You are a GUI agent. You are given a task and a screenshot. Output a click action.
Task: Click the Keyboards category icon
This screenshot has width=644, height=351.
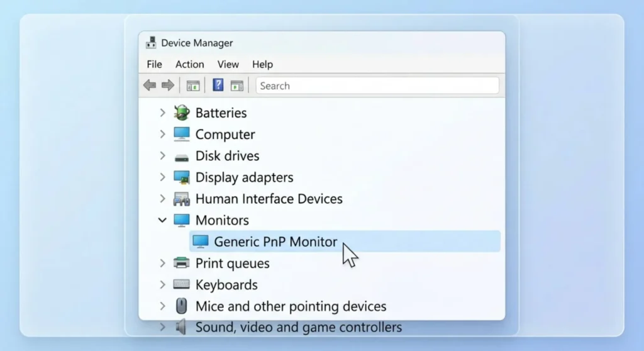click(182, 284)
